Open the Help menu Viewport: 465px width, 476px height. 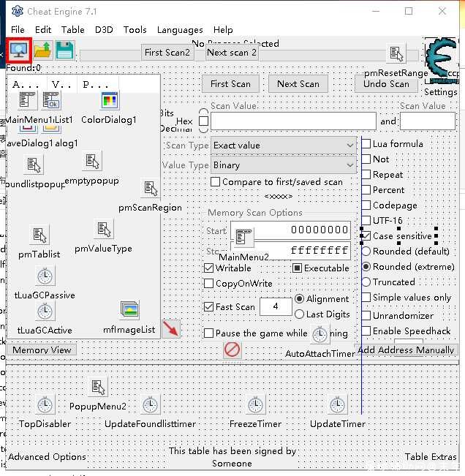point(223,30)
